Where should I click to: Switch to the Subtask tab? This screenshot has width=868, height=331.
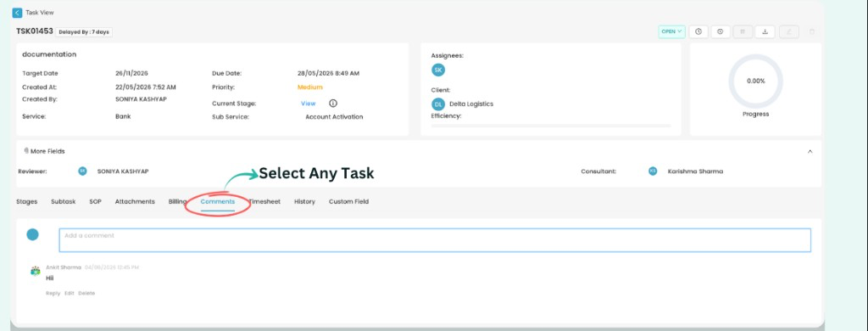[x=63, y=202]
